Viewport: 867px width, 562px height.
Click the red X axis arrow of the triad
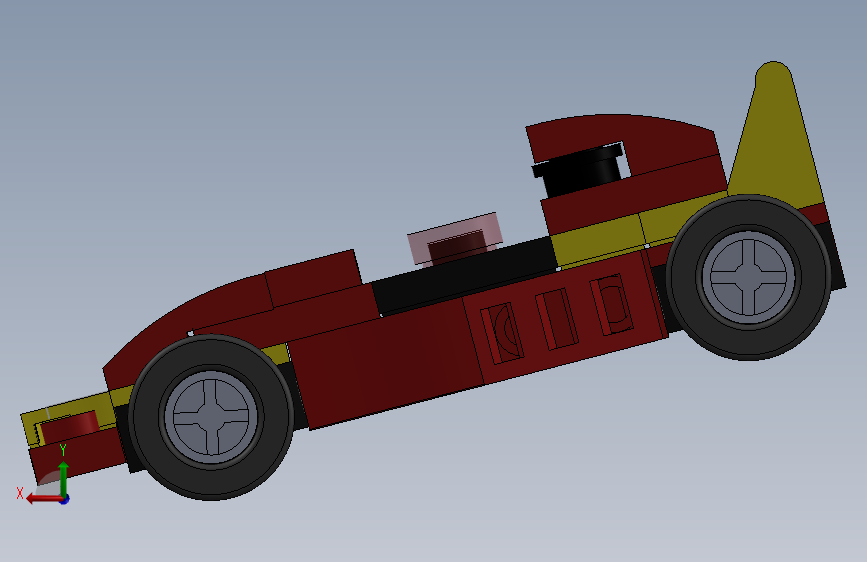click(43, 499)
